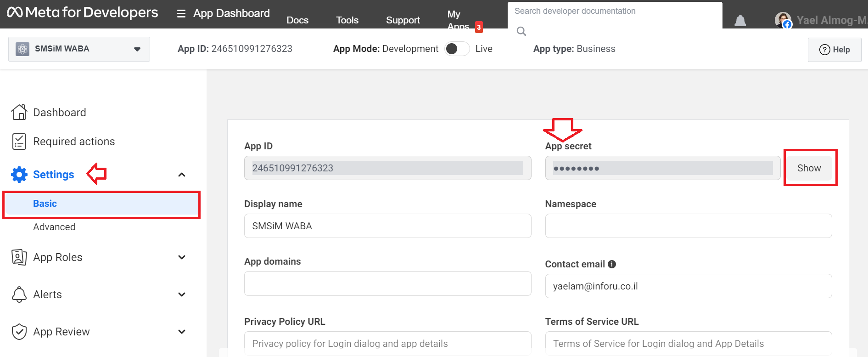The height and width of the screenshot is (357, 868).
Task: Click the App secret field
Action: coord(663,168)
